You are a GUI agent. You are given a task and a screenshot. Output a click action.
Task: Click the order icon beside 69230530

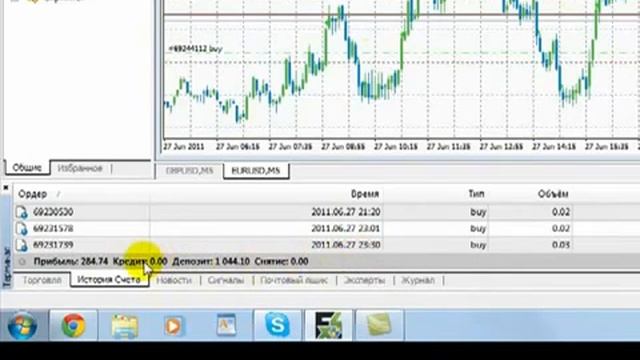[22, 212]
